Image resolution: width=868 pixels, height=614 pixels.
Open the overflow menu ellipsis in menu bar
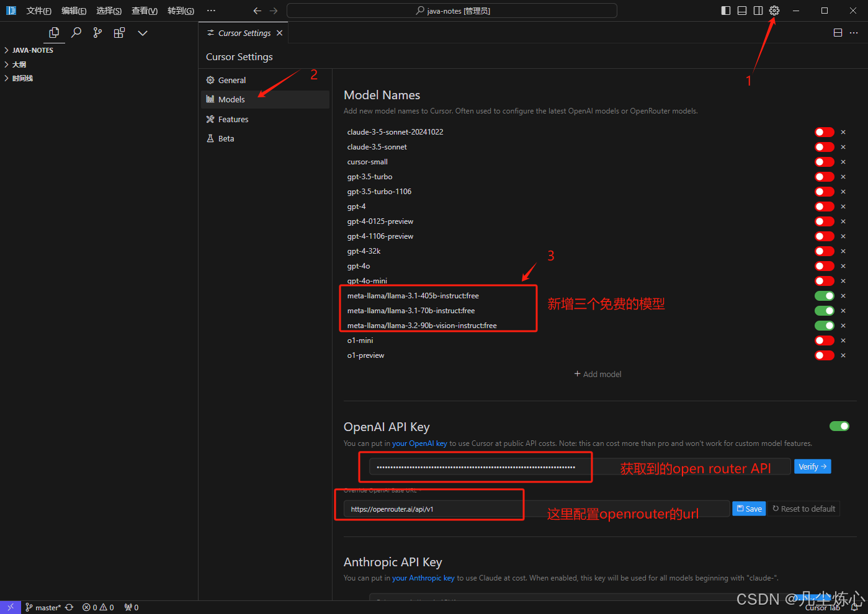point(211,11)
